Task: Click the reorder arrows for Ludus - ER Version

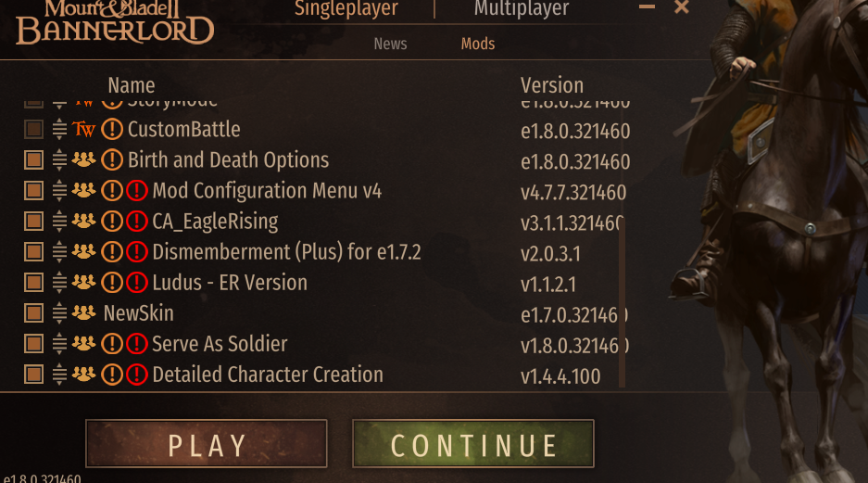Action: (x=59, y=283)
